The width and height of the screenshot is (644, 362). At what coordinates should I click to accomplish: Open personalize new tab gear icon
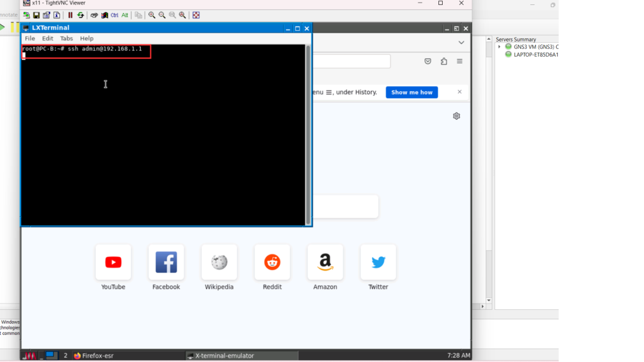[457, 116]
